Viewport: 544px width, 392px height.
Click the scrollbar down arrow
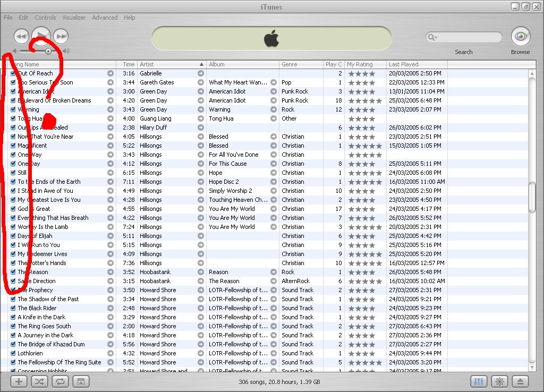(532, 368)
